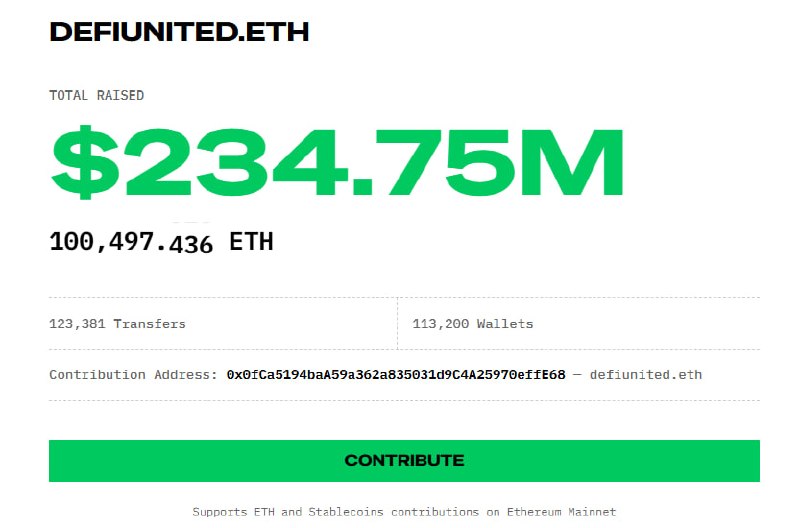
Task: Click the ETH unit beside 100,497.436
Action: point(251,242)
